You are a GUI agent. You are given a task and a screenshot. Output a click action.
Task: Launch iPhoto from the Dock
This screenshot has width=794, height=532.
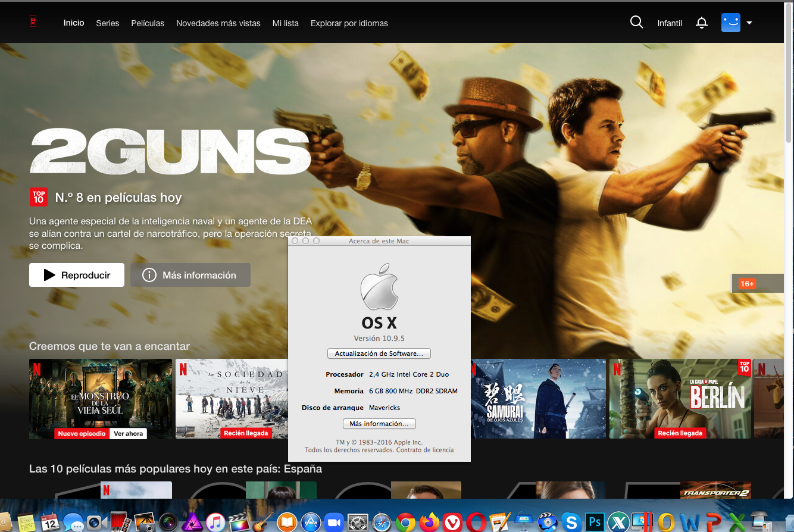(x=144, y=521)
